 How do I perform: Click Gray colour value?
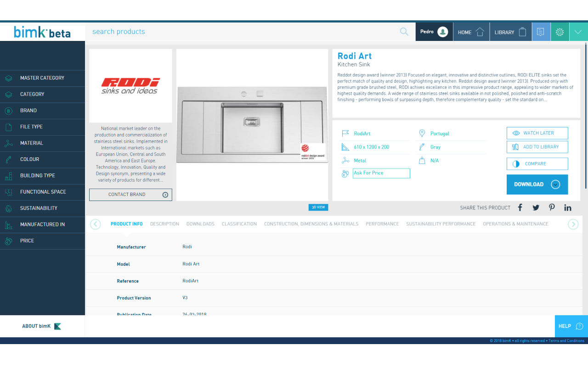[x=435, y=147]
